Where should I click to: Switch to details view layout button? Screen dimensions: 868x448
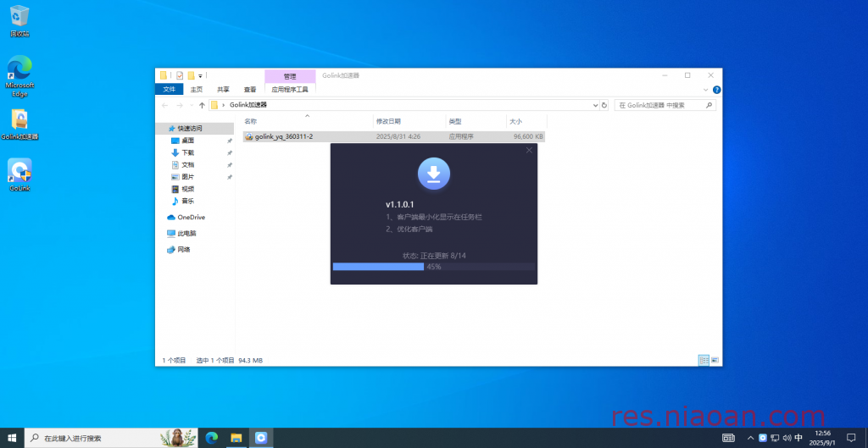click(x=704, y=360)
